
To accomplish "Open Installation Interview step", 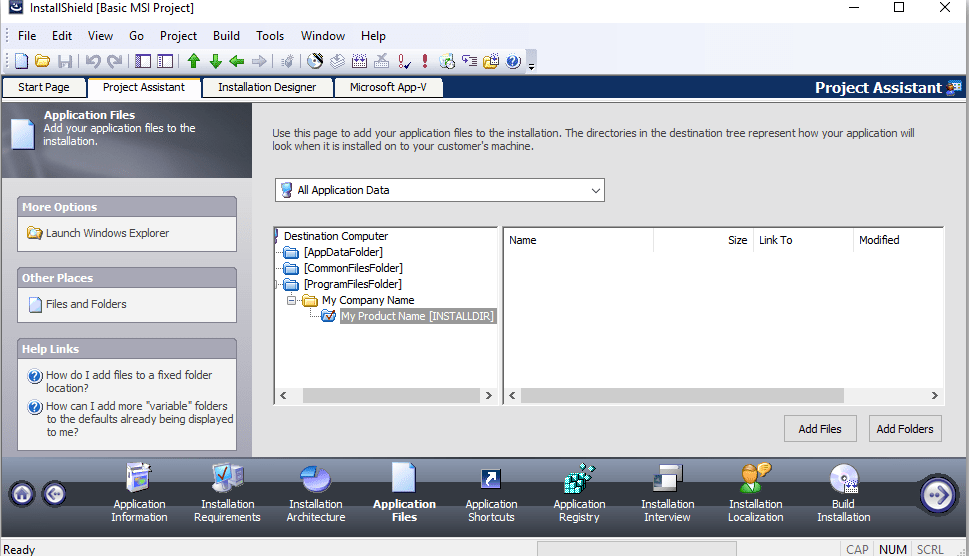I will [x=667, y=492].
